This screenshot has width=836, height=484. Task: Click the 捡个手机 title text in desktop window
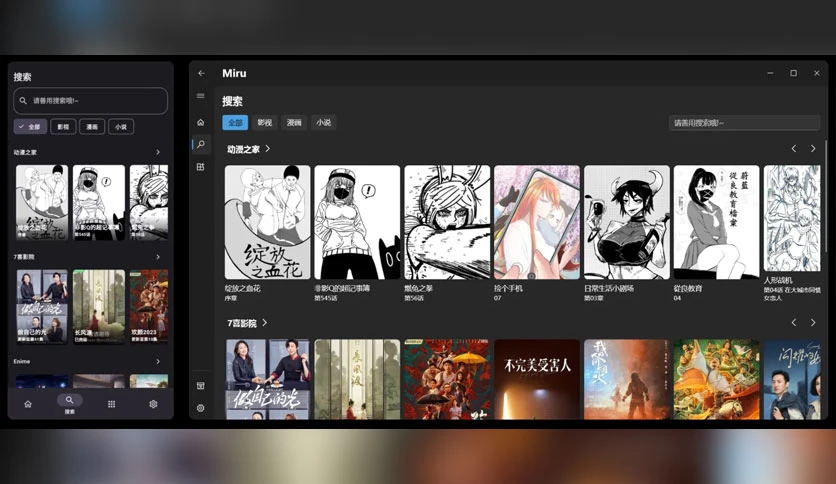(x=508, y=288)
